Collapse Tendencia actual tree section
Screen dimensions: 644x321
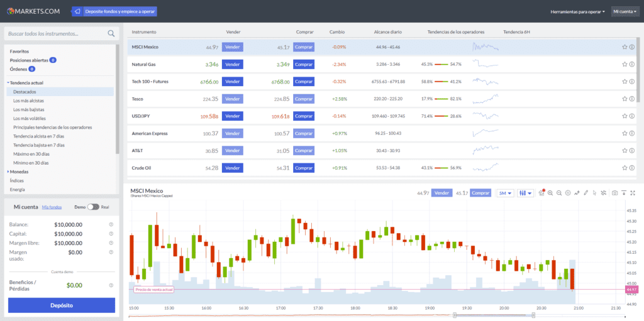pyautogui.click(x=8, y=83)
